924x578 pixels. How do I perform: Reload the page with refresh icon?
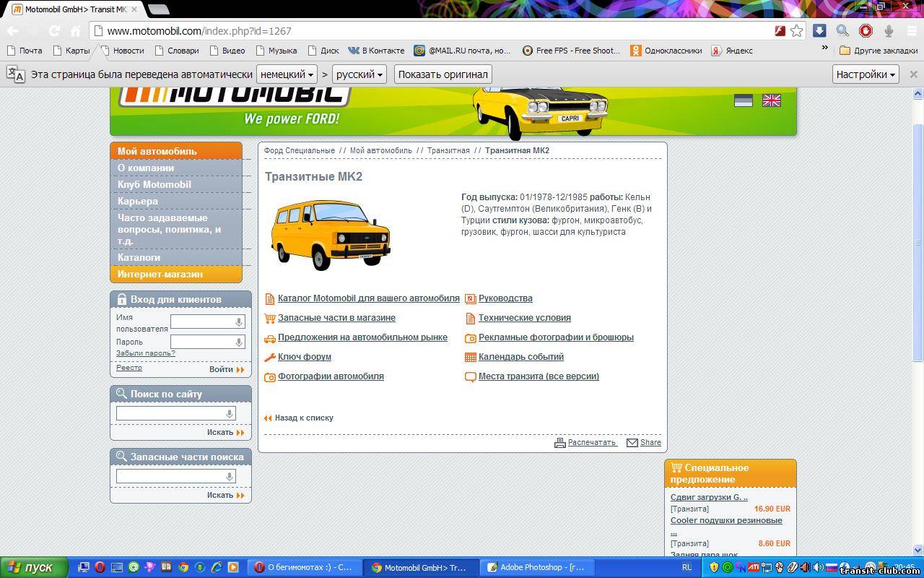coord(54,31)
